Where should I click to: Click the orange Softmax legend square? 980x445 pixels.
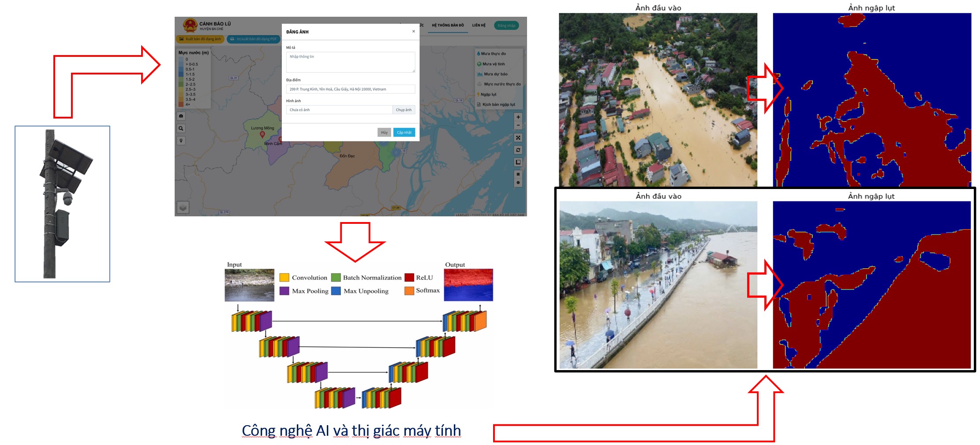[x=409, y=291]
